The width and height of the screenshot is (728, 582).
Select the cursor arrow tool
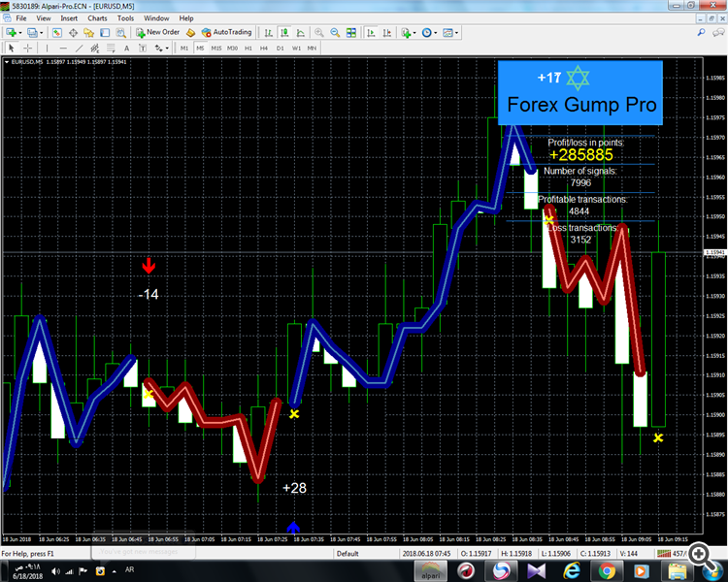tap(12, 48)
